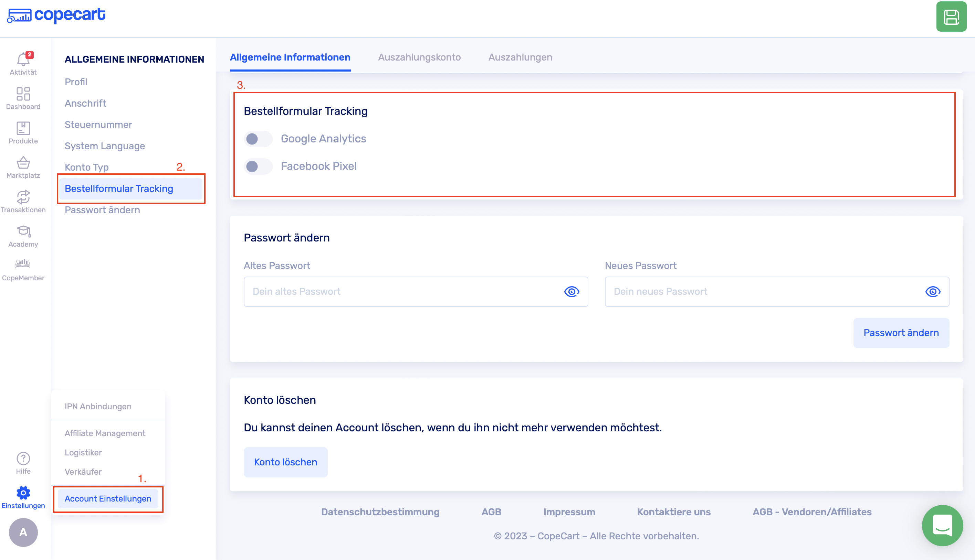Open the Hilfe question mark icon
The image size is (975, 560).
click(x=23, y=459)
